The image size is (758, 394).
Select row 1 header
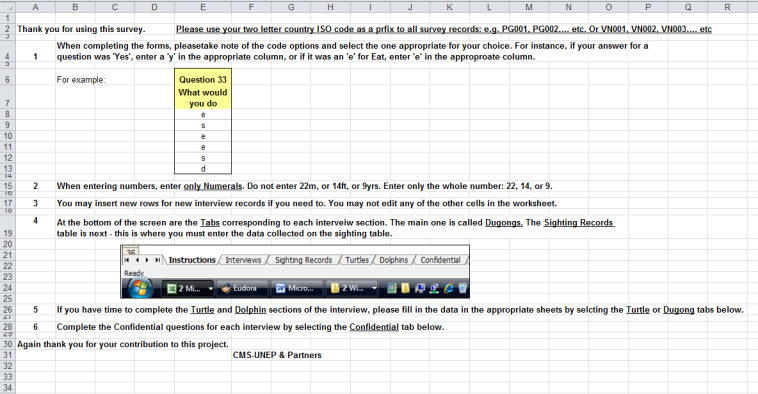(x=8, y=18)
